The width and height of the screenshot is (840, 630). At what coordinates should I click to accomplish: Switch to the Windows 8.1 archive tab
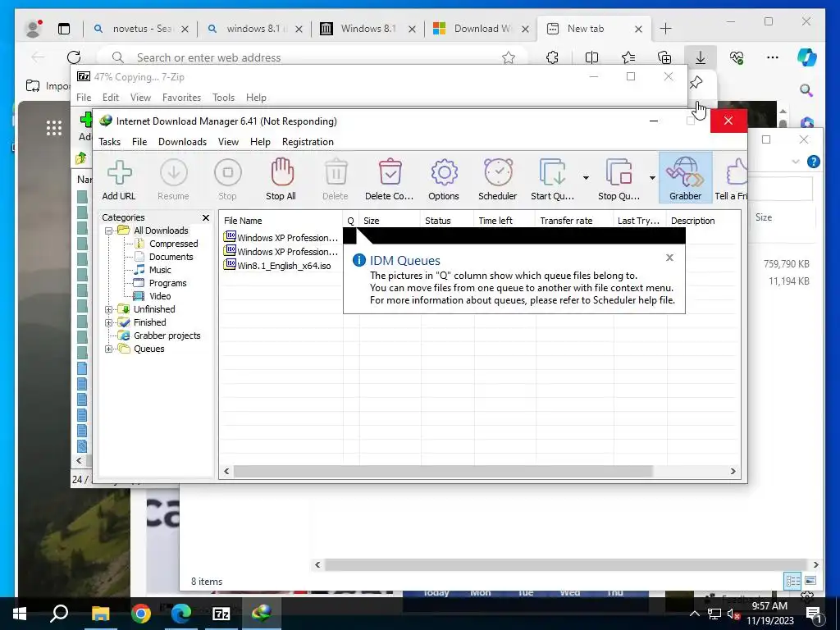(x=368, y=29)
